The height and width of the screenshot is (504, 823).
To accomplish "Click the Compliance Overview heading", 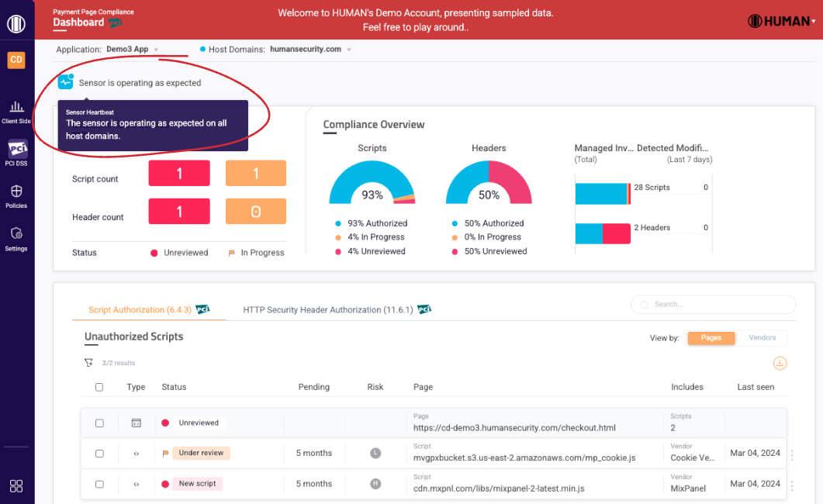I will click(374, 125).
